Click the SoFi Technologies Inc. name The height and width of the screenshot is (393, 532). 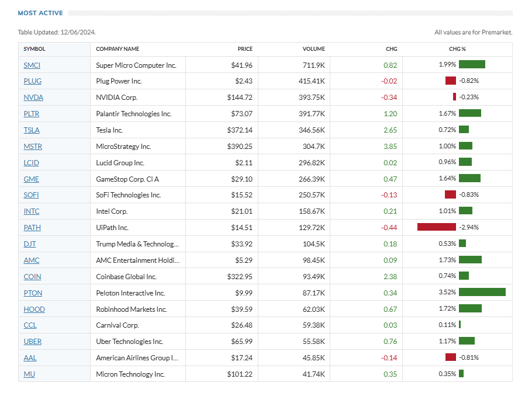click(129, 195)
